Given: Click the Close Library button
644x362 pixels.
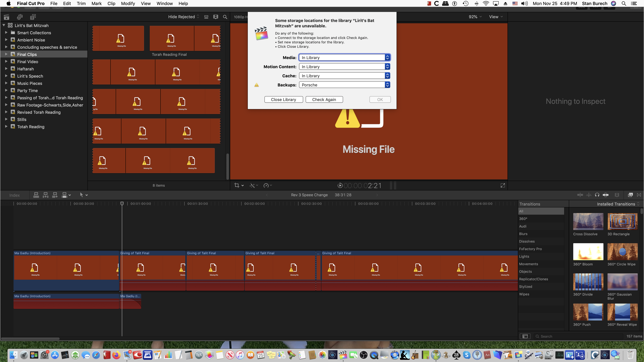Looking at the screenshot, I should tap(283, 99).
